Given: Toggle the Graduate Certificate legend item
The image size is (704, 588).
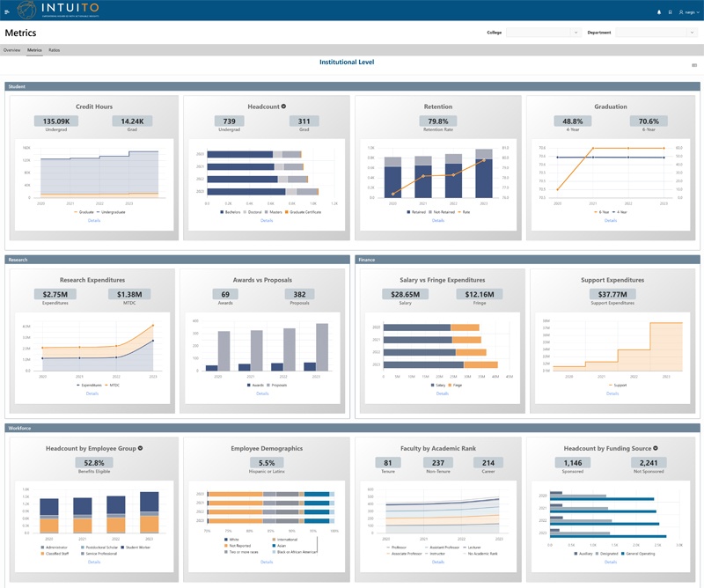Looking at the screenshot, I should 303,212.
